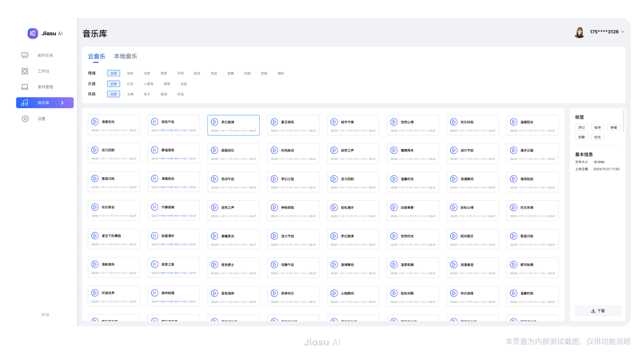The width and height of the screenshot is (644, 361).
Task: Open the 制作任务 sidebar icon
Action: (x=25, y=55)
